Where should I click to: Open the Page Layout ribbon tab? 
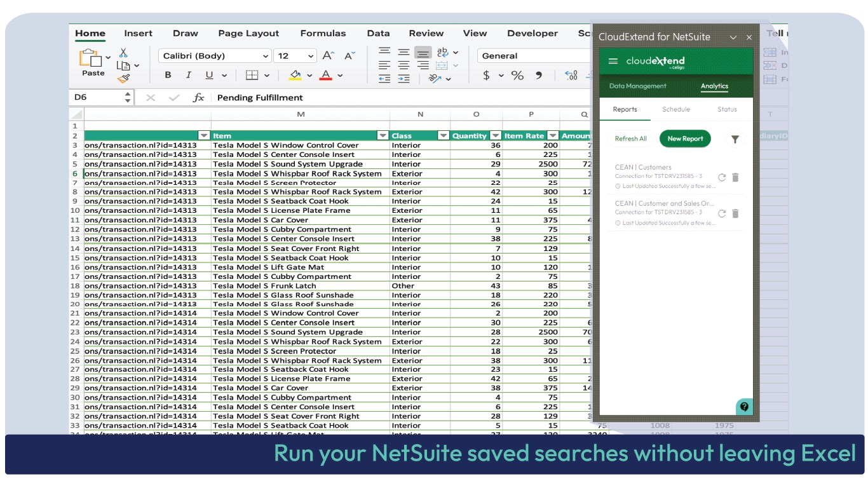coord(248,33)
